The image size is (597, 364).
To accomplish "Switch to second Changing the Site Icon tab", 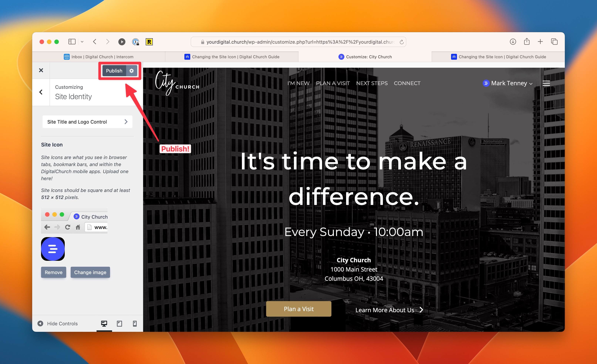I will (232, 57).
